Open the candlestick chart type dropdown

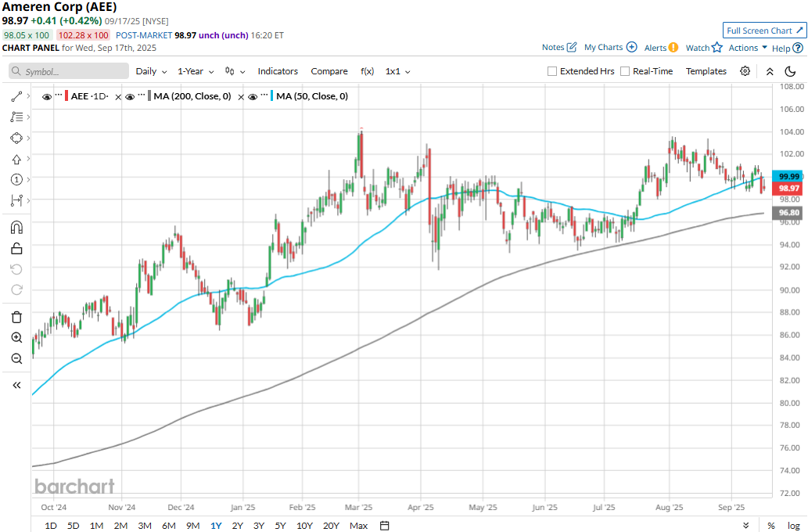click(235, 71)
